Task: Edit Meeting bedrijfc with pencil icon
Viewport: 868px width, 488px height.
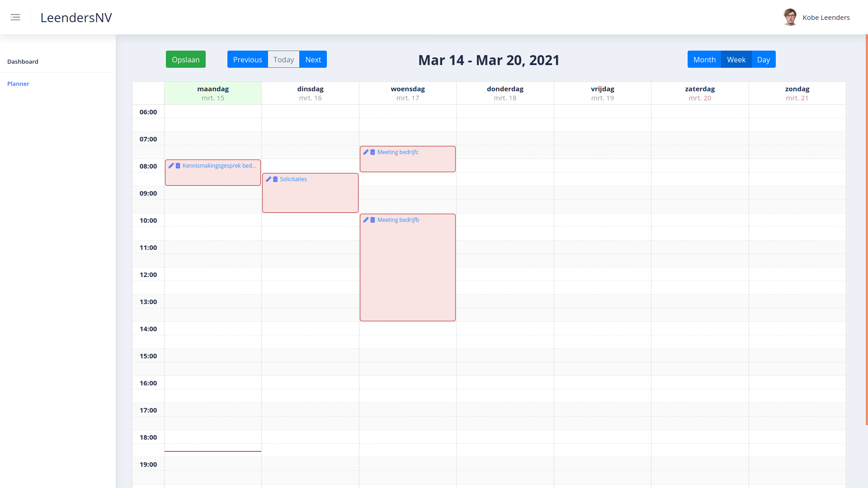Action: click(x=366, y=152)
